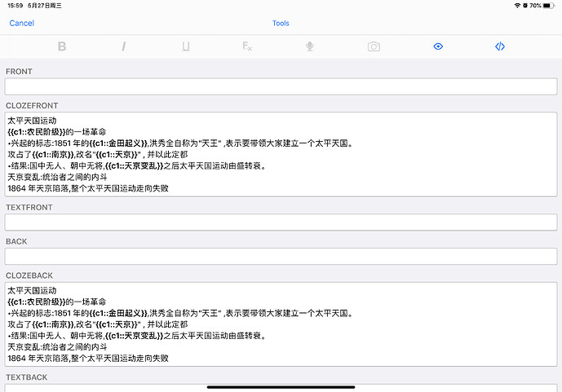Tap into the TEXTFRONT input field
This screenshot has width=562, height=392.
(281, 222)
